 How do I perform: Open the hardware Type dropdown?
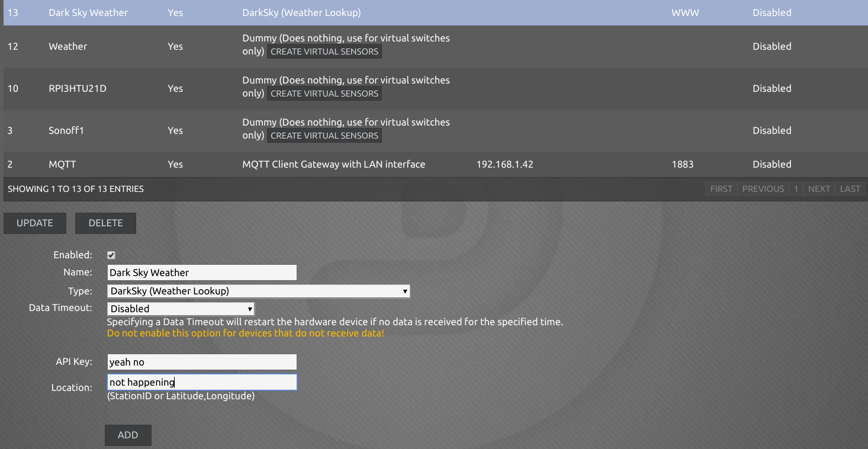258,291
